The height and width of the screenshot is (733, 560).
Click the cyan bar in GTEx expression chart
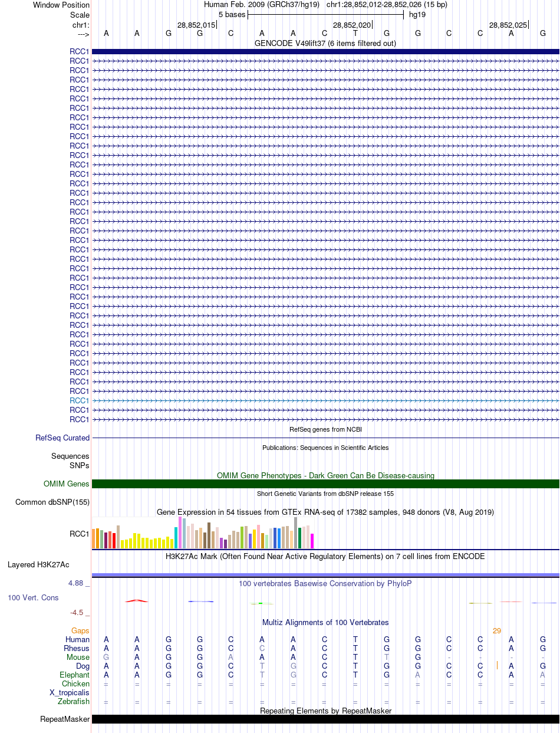click(176, 538)
